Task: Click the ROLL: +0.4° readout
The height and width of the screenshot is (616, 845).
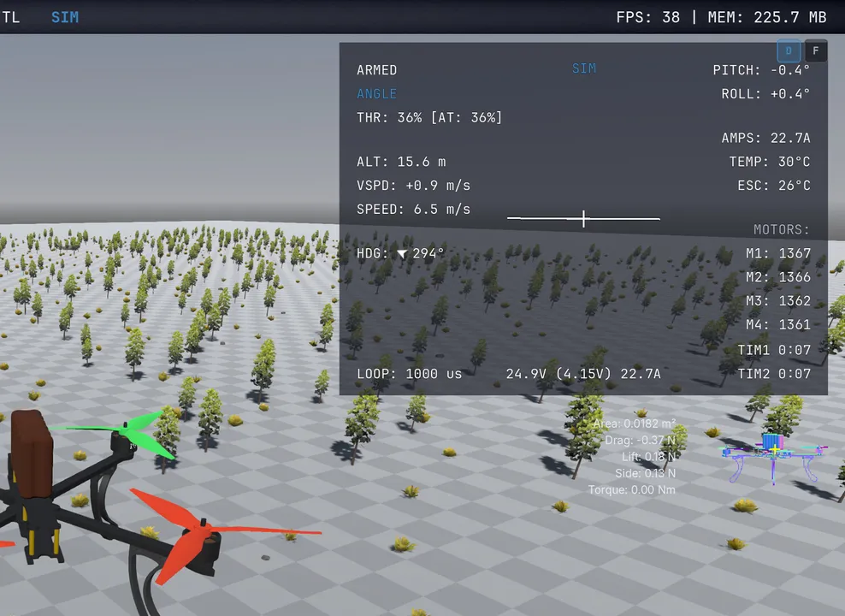Action: coord(765,94)
